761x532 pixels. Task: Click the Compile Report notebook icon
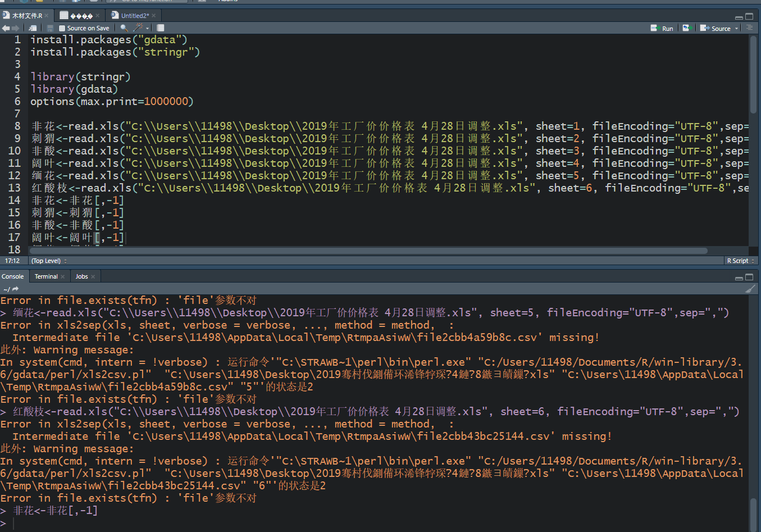click(x=161, y=28)
